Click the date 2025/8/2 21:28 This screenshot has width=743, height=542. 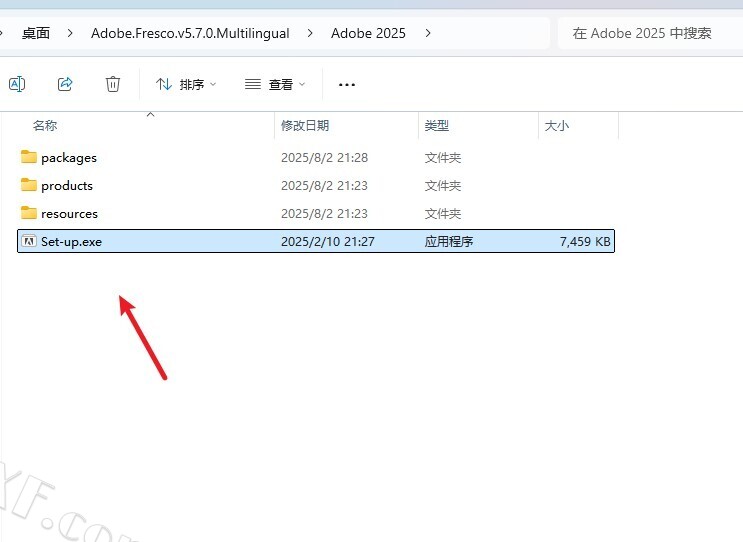325,158
